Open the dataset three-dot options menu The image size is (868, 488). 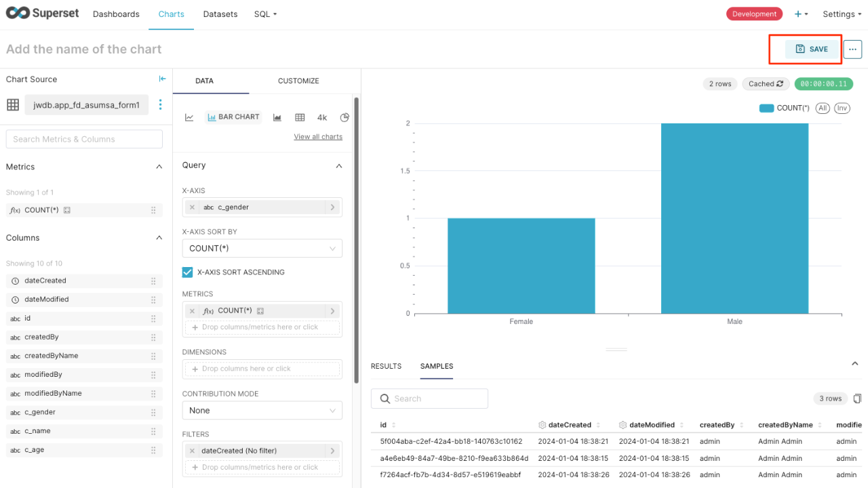click(x=161, y=104)
